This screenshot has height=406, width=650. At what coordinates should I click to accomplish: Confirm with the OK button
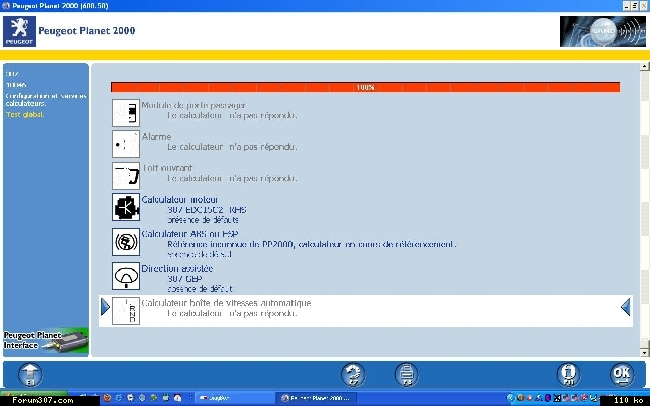pyautogui.click(x=622, y=375)
